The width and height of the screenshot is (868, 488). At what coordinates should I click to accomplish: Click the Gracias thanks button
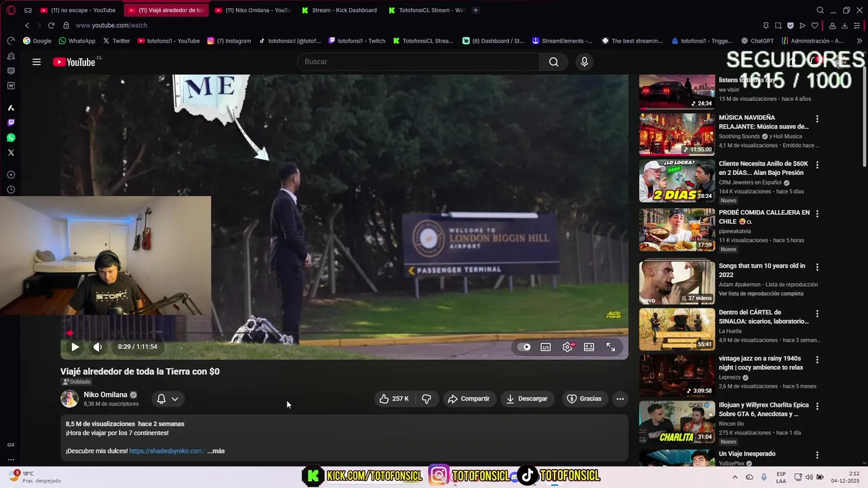pyautogui.click(x=584, y=399)
